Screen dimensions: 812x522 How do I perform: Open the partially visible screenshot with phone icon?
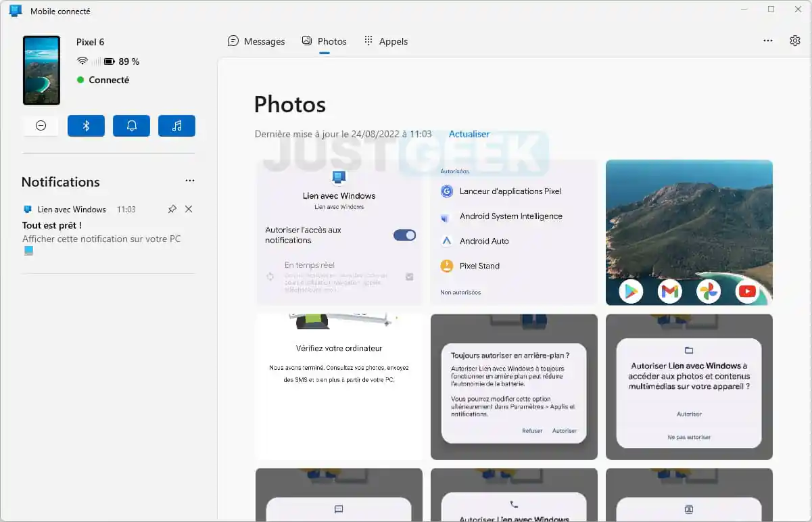click(514, 495)
